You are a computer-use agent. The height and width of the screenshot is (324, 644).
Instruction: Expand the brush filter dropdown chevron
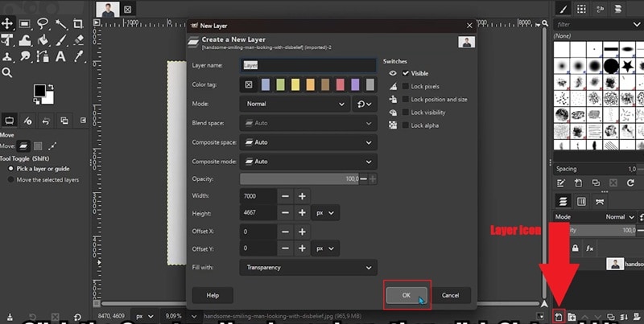(x=637, y=25)
